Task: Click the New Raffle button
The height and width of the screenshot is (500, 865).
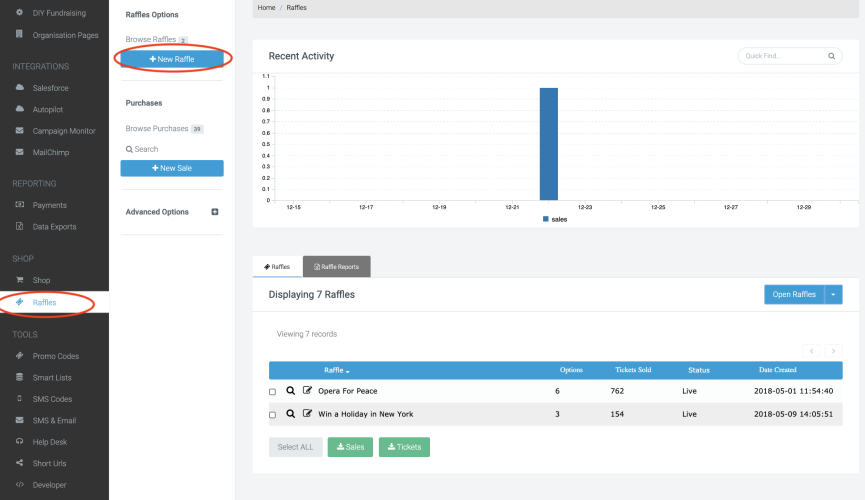Action: [x=172, y=59]
